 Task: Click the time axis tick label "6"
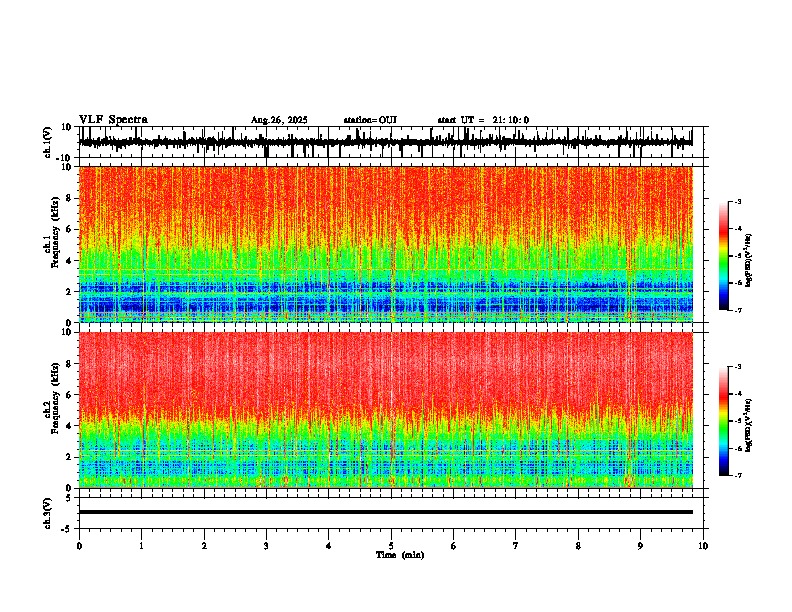click(453, 546)
